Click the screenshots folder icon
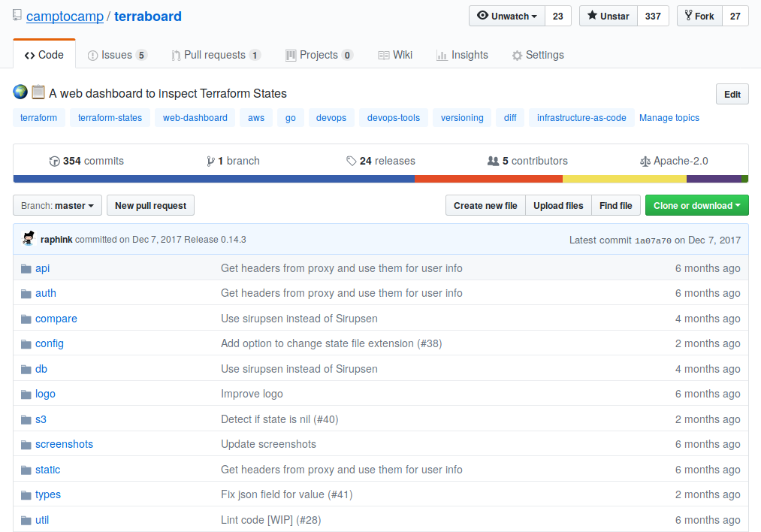The height and width of the screenshot is (532, 761). tap(26, 445)
